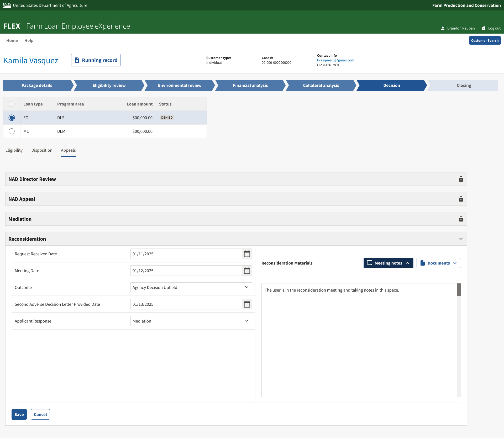
Task: Open calendar picker for Request Received Date
Action: [247, 254]
